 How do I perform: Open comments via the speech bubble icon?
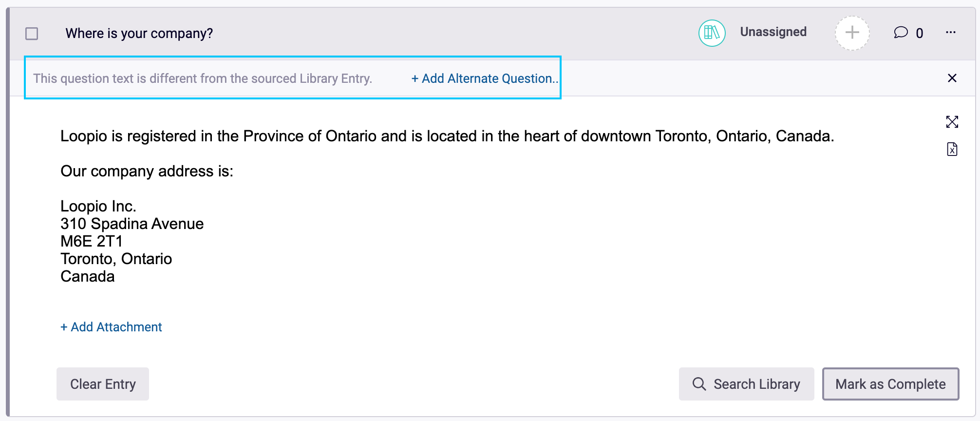(901, 33)
